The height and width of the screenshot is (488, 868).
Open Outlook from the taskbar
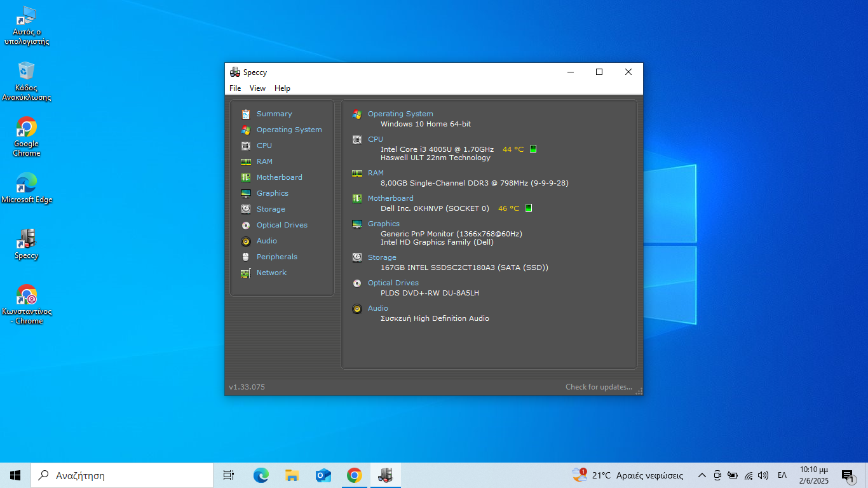[323, 475]
